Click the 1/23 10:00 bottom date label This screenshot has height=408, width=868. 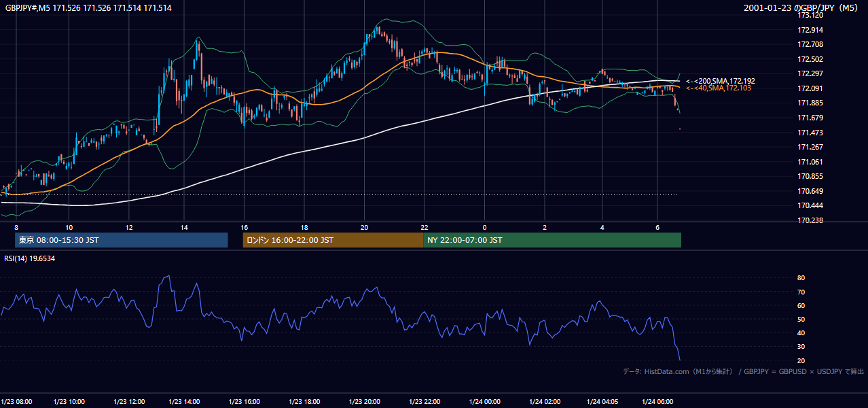(69, 402)
